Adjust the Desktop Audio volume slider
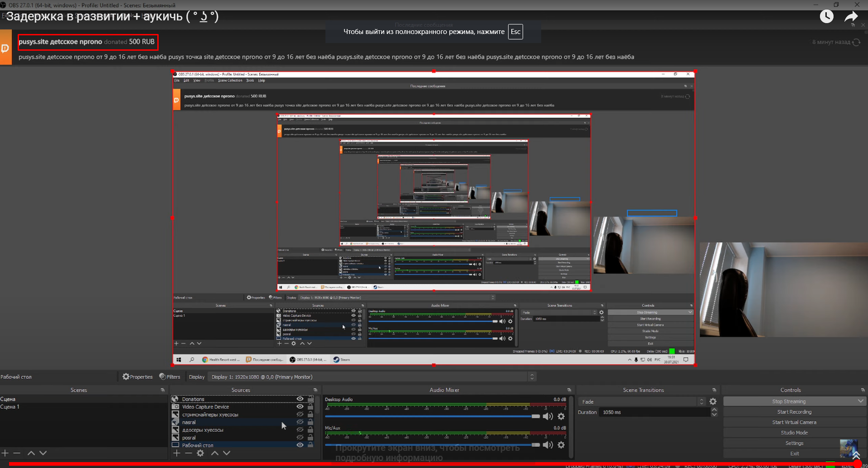 (535, 416)
